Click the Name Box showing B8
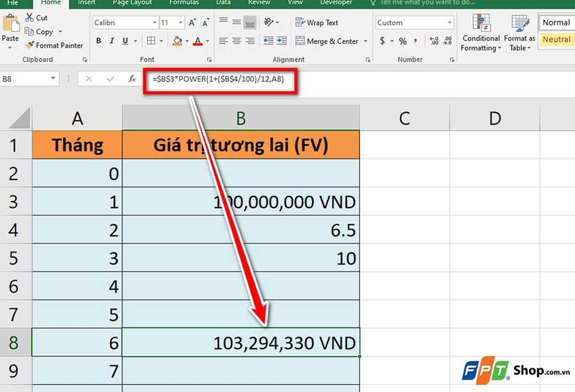 pos(24,79)
